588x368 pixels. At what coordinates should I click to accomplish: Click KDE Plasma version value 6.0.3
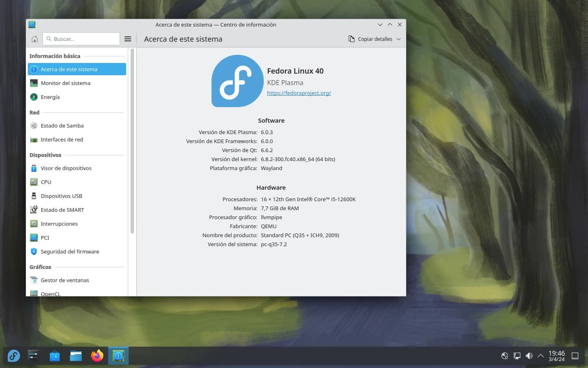click(267, 132)
